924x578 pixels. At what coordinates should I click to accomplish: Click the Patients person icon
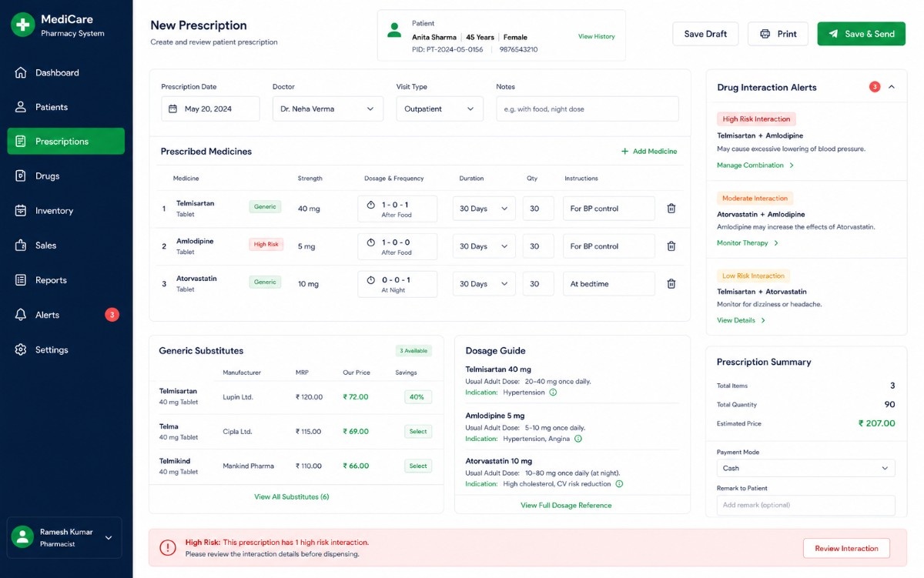tap(21, 107)
